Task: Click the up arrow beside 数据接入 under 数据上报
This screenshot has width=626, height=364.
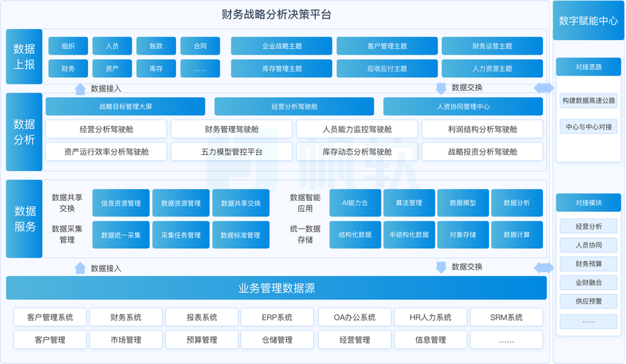Action: (80, 89)
